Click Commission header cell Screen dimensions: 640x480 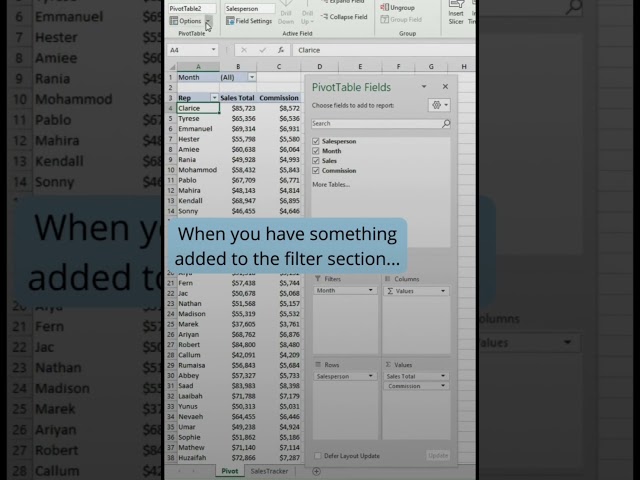(x=279, y=98)
